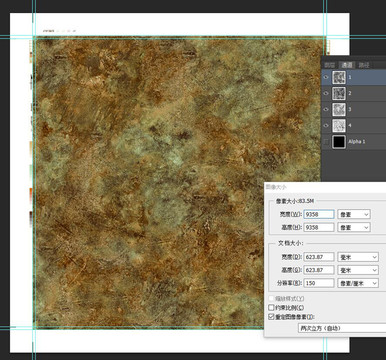Switch to the 路径 Paths tab
Image resolution: width=386 pixels, height=360 pixels.
coord(364,65)
